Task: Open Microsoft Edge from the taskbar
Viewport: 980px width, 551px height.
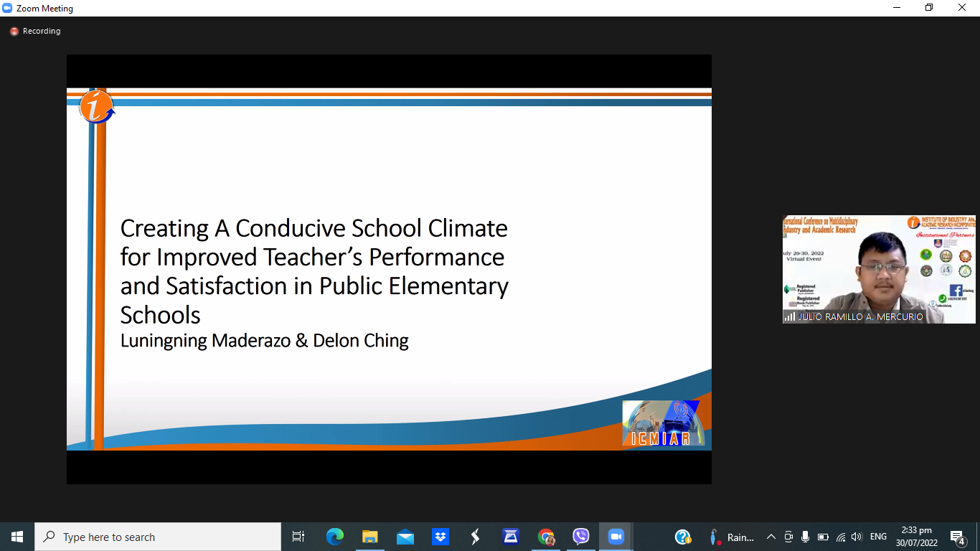Action: point(335,537)
